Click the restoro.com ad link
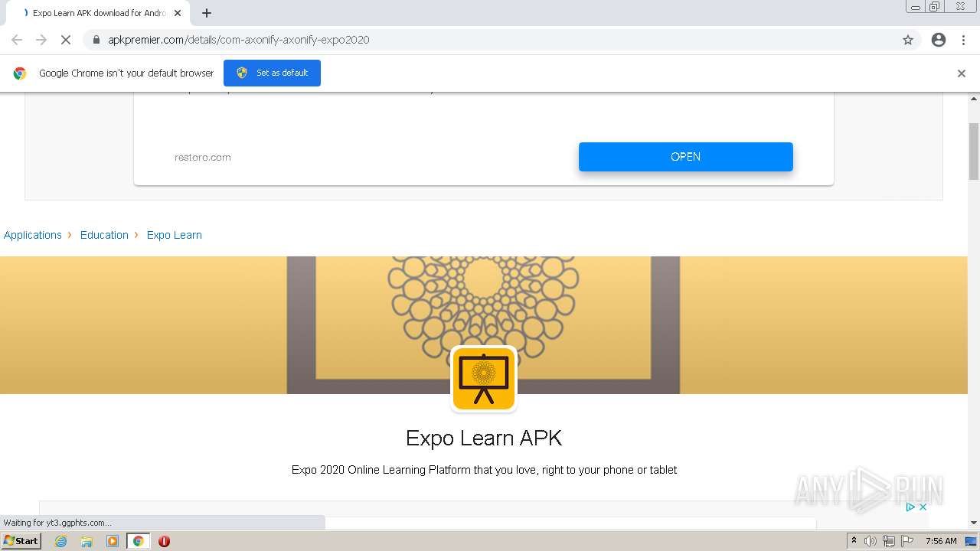 (x=203, y=157)
